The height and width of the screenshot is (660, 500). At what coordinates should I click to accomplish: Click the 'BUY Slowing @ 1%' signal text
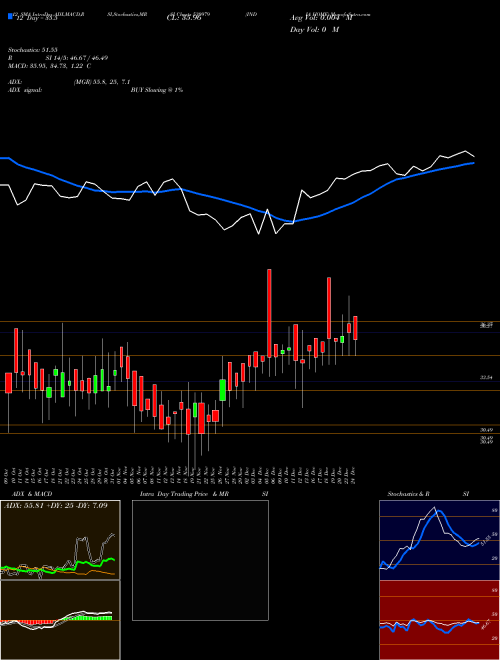point(157,90)
